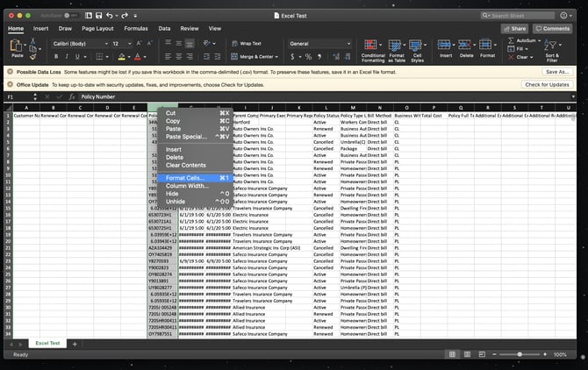Viewport: 588px width, 370px height.
Task: Increase cell indent
Action: pyautogui.click(x=218, y=56)
